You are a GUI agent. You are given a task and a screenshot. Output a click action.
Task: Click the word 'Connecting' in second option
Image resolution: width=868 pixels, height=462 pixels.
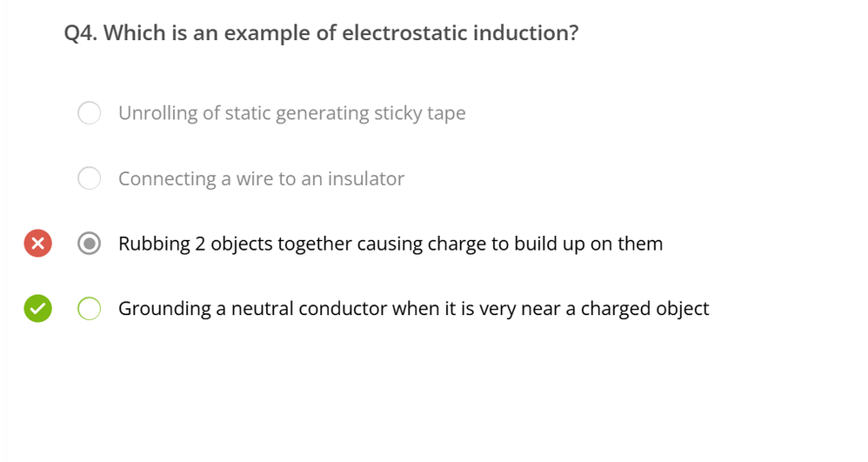[x=167, y=178]
